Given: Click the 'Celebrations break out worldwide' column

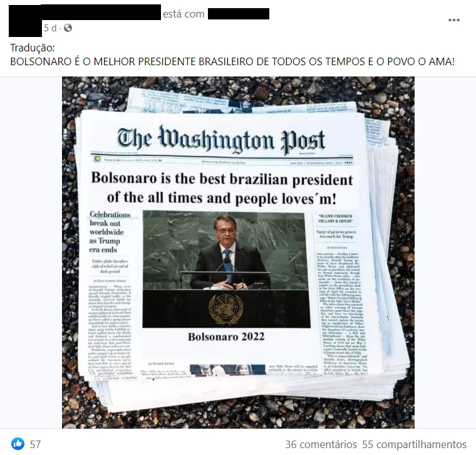Looking at the screenshot, I should [x=110, y=232].
